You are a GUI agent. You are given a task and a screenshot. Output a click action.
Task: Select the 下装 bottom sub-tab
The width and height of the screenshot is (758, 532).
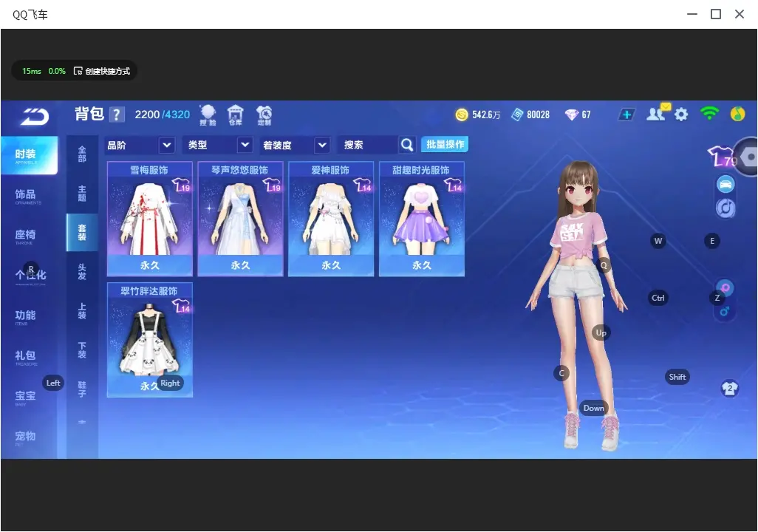82,350
